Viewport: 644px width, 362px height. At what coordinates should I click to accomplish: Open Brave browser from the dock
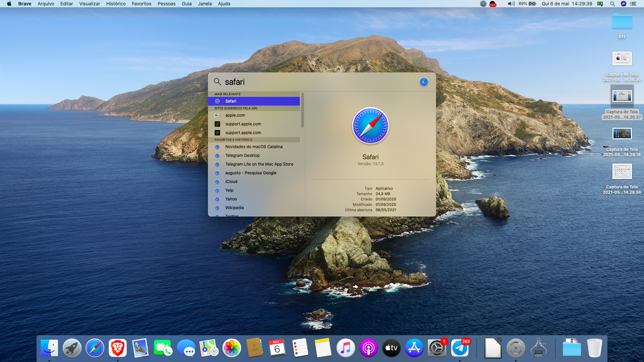[118, 348]
